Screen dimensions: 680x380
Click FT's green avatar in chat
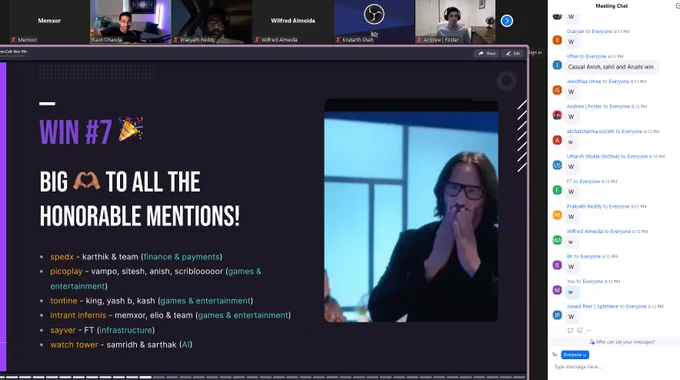point(557,190)
